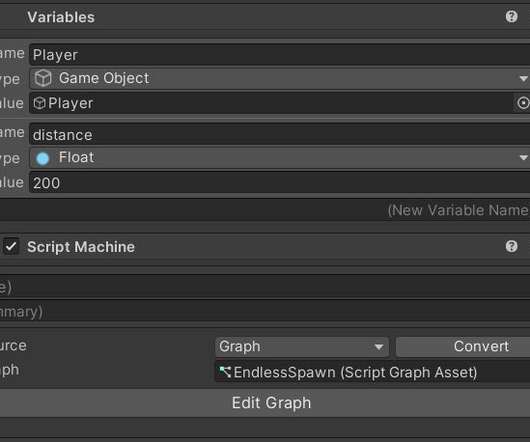Click the Game Object cube type icon
530x442 pixels.
43,78
